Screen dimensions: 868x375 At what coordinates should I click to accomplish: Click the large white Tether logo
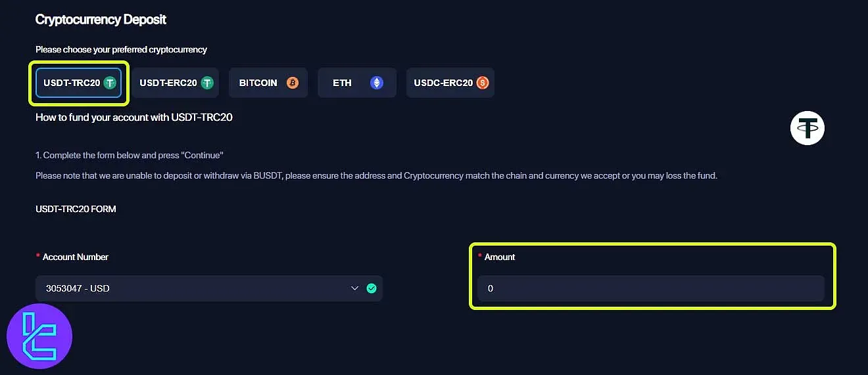click(x=807, y=128)
